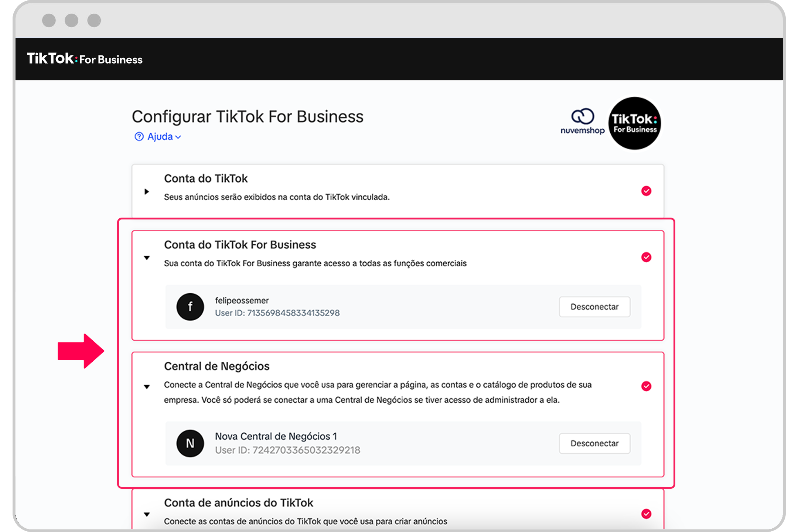Click the first gray window control dot
Screen dimensions: 798x532
(x=49, y=20)
